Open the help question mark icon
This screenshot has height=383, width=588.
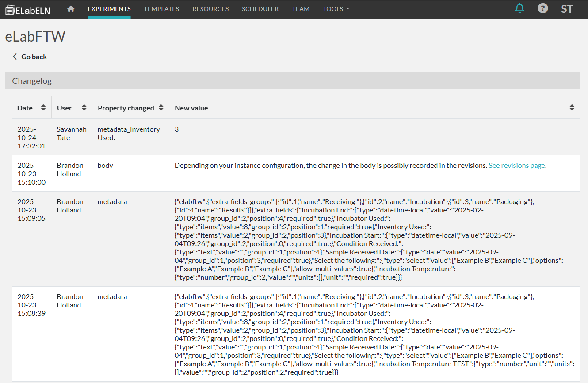click(542, 8)
